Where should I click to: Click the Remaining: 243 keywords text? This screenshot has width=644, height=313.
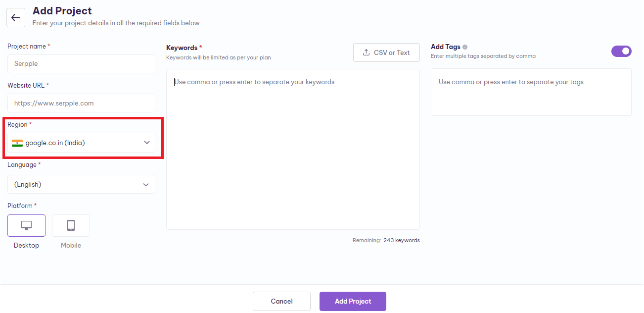coord(386,240)
